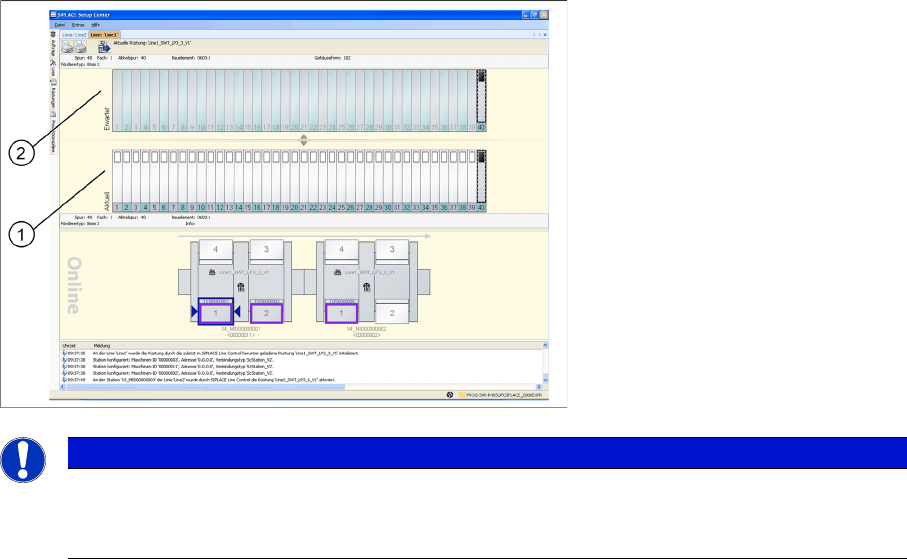Click the round status icon in status bar
Image resolution: width=907 pixels, height=559 pixels.
pos(449,395)
